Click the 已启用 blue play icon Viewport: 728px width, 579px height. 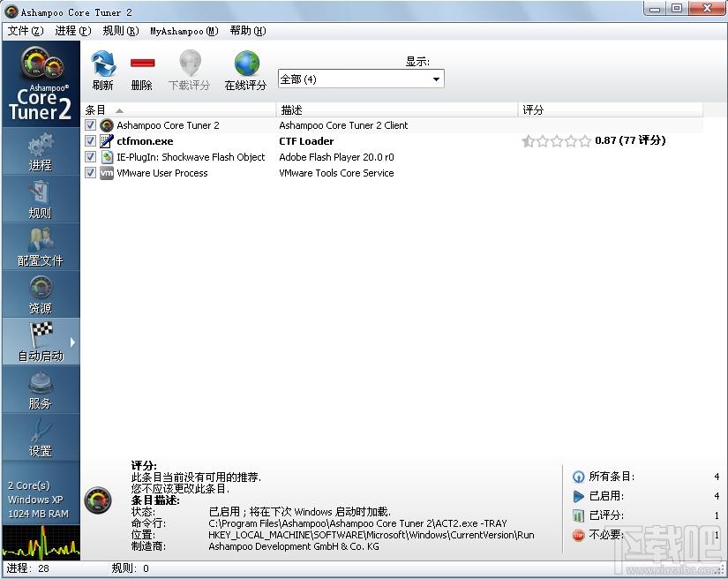tap(579, 496)
